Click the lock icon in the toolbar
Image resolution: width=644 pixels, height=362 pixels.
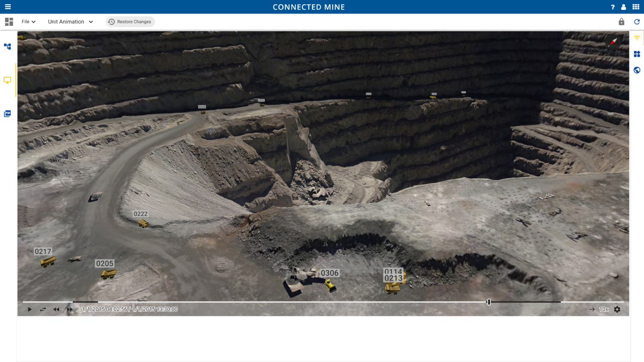coord(621,21)
